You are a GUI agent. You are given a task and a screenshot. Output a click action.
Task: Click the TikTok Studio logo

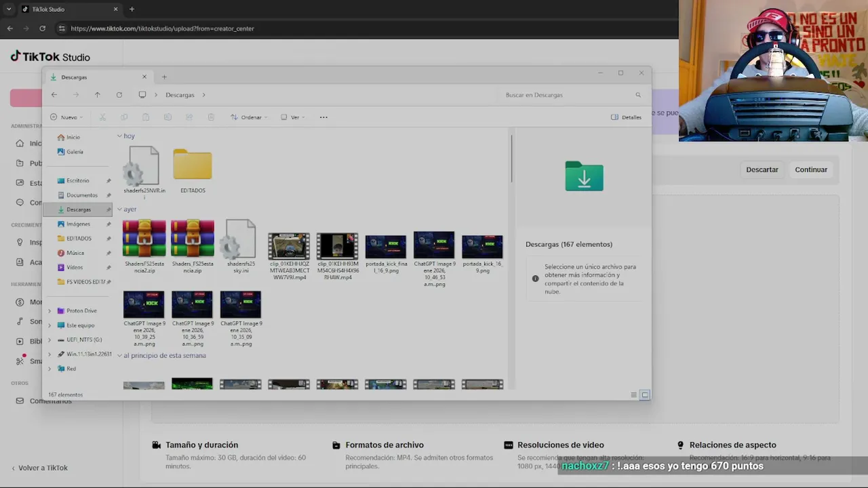[50, 57]
